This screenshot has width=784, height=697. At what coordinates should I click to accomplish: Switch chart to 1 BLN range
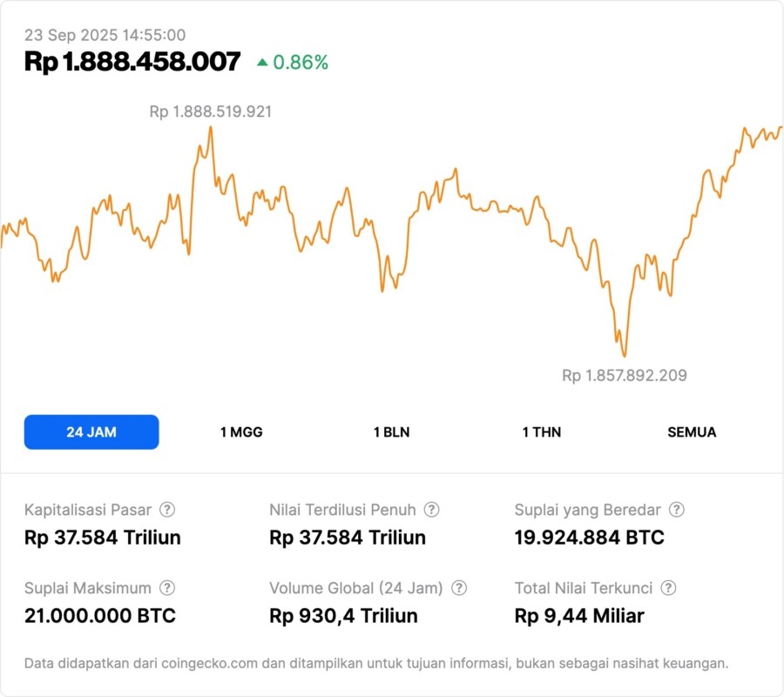click(391, 432)
